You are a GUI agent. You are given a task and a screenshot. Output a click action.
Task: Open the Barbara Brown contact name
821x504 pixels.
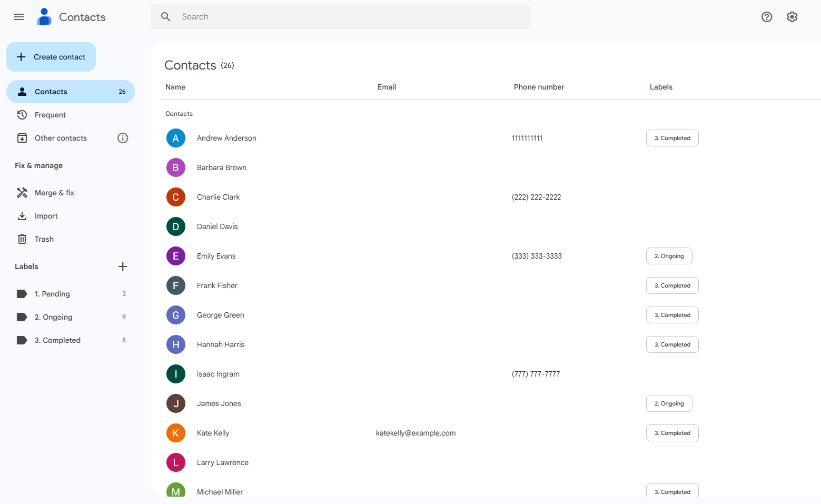click(222, 167)
